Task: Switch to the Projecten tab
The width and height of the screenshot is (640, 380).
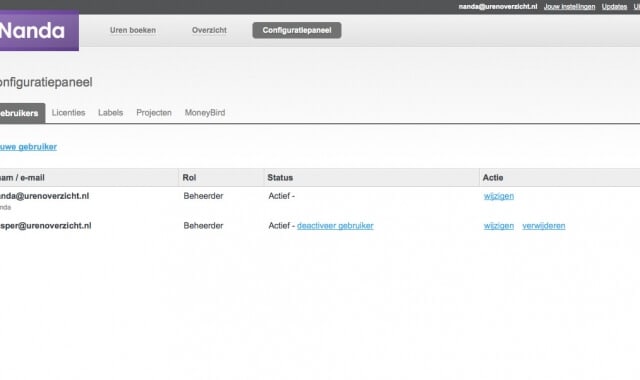Action: click(154, 113)
